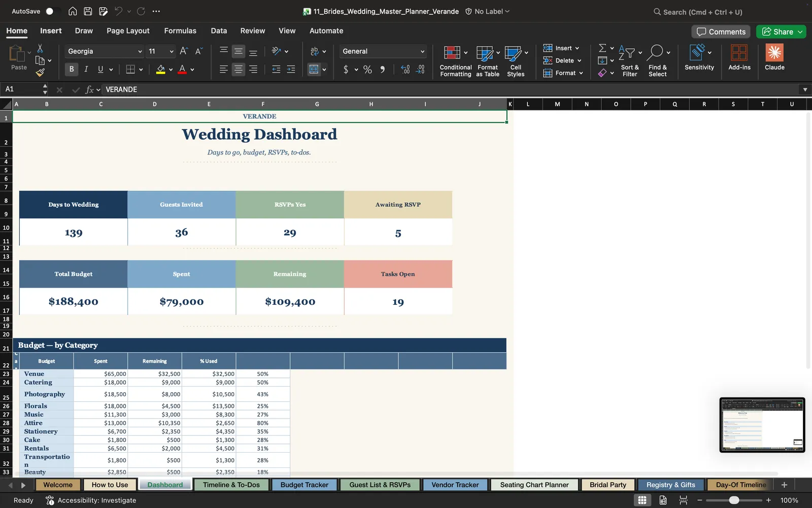Open the Formulas ribbon tab
The height and width of the screenshot is (508, 812).
coord(180,31)
